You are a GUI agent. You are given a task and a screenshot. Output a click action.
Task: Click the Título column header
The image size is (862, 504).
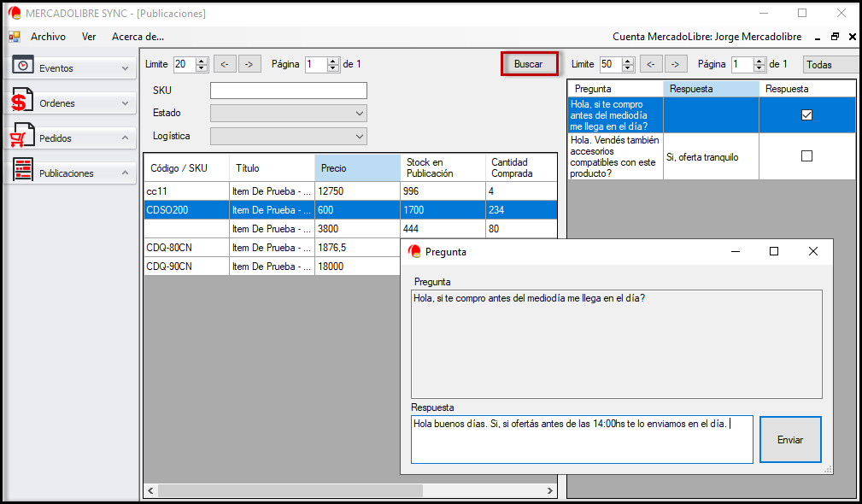(273, 167)
